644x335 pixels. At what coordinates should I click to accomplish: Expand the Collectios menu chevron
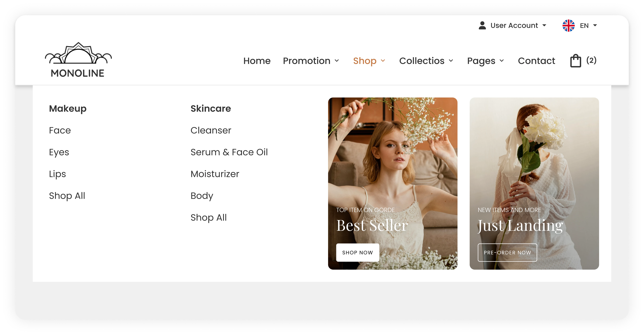click(x=451, y=61)
